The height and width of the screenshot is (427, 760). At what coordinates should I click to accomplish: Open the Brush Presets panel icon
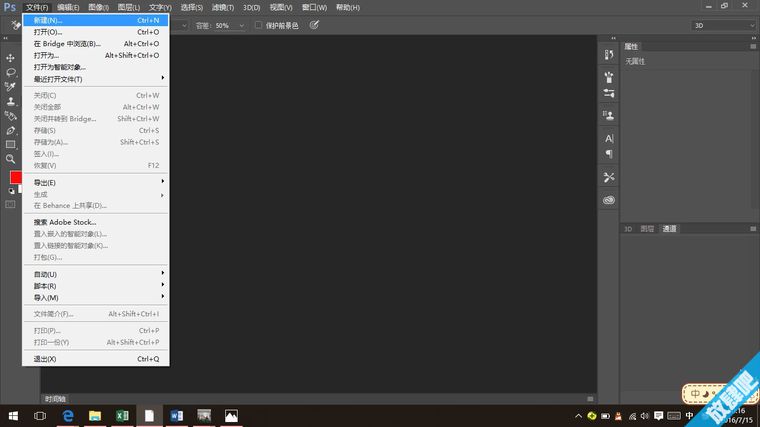click(609, 93)
